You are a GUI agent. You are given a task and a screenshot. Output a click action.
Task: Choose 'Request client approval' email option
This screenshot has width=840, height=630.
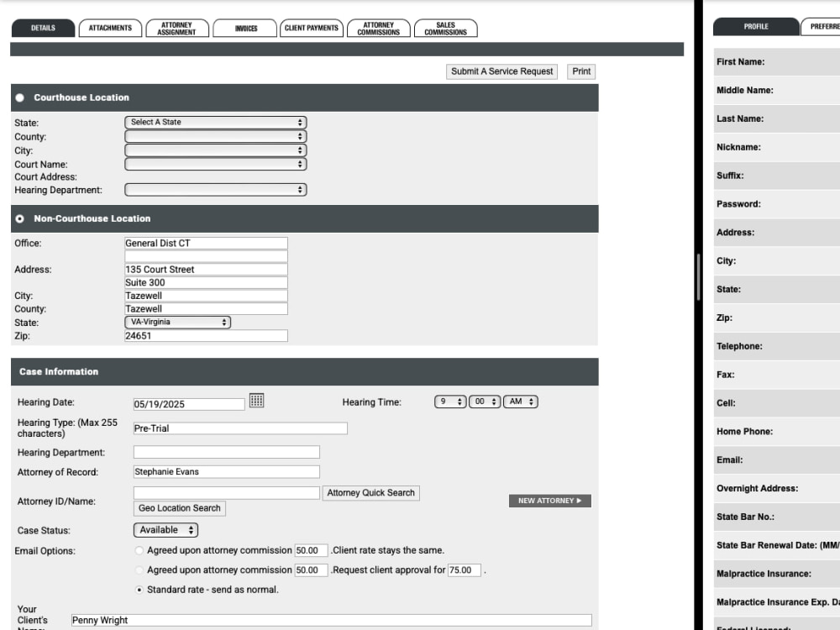(x=139, y=570)
